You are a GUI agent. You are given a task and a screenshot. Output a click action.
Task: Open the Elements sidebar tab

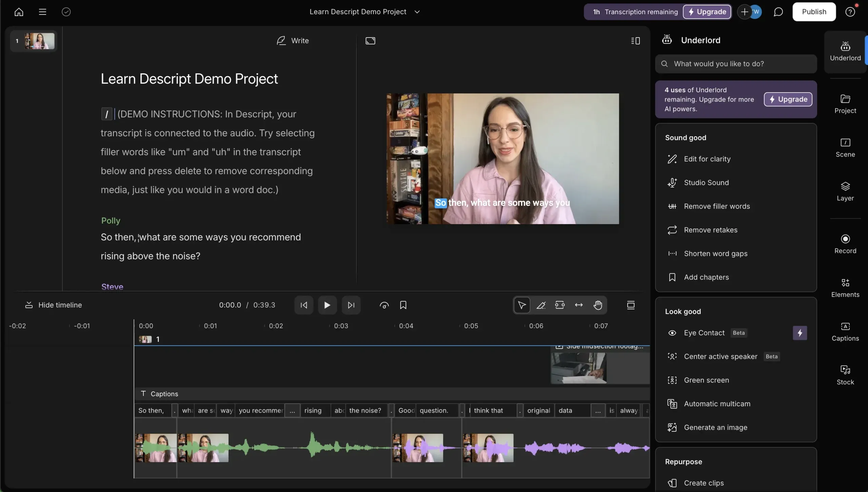[845, 288]
